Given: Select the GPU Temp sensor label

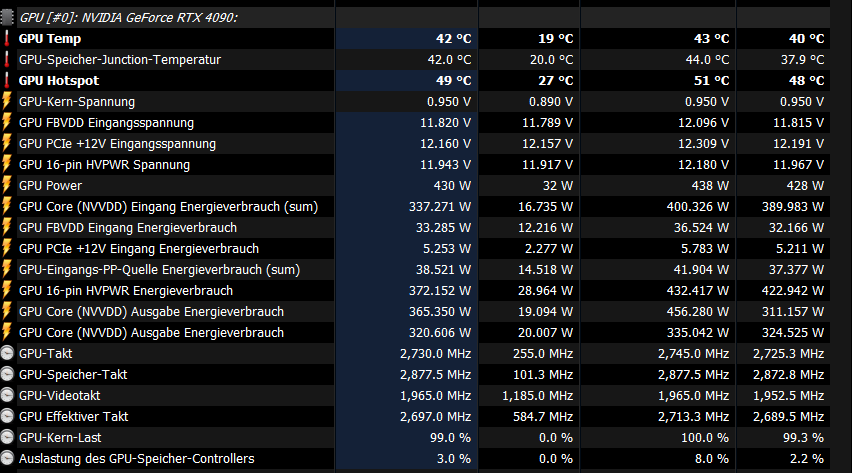Looking at the screenshot, I should 50,39.
